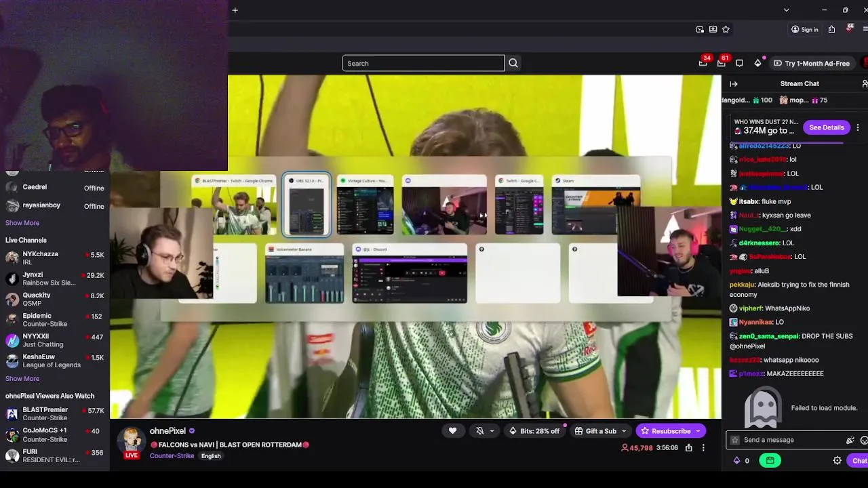
Task: Click the Twitch search magnifier button
Action: coord(513,63)
